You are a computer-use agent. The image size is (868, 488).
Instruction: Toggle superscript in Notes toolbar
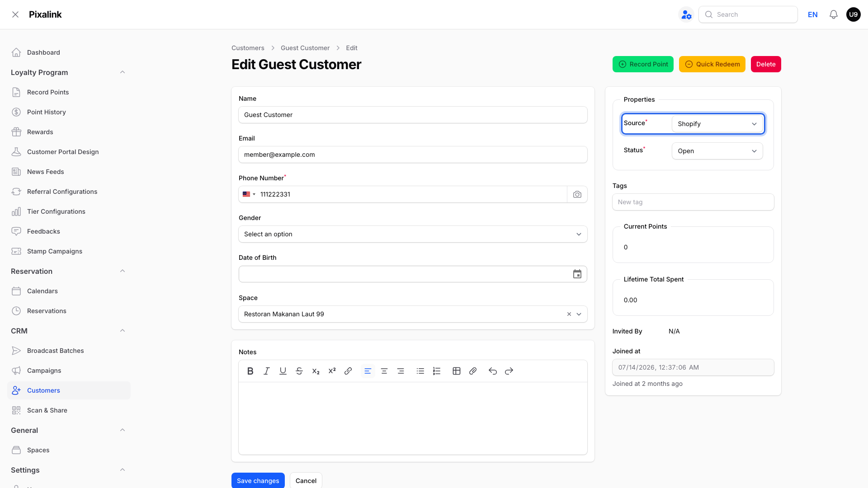(332, 371)
